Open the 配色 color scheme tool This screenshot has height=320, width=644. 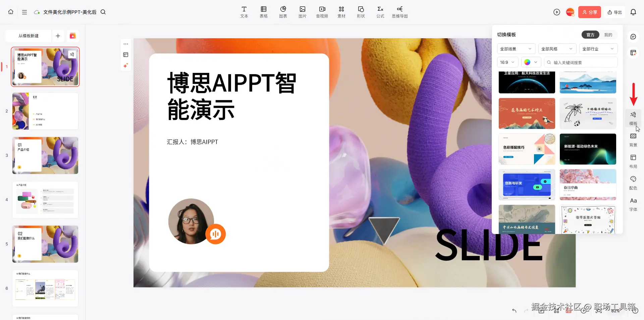633,183
